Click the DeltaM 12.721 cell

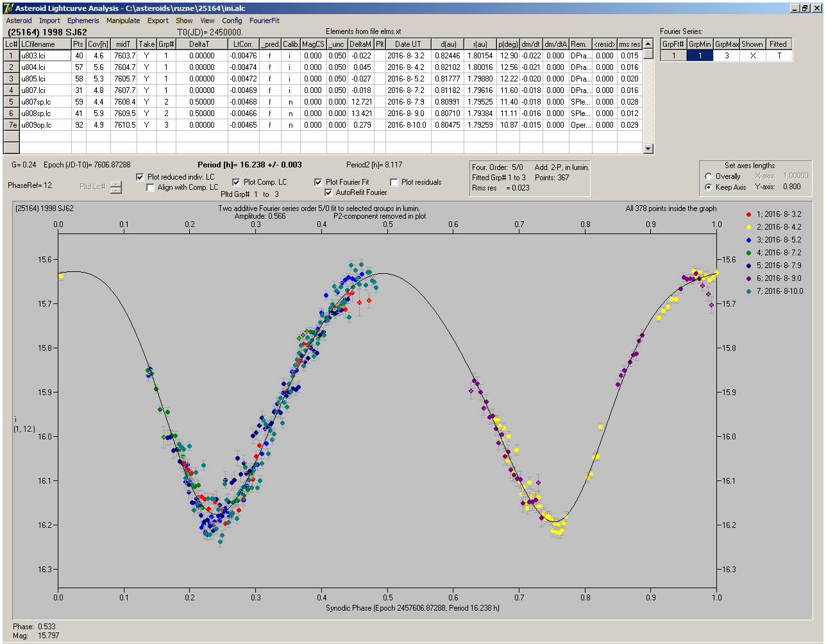[x=362, y=102]
